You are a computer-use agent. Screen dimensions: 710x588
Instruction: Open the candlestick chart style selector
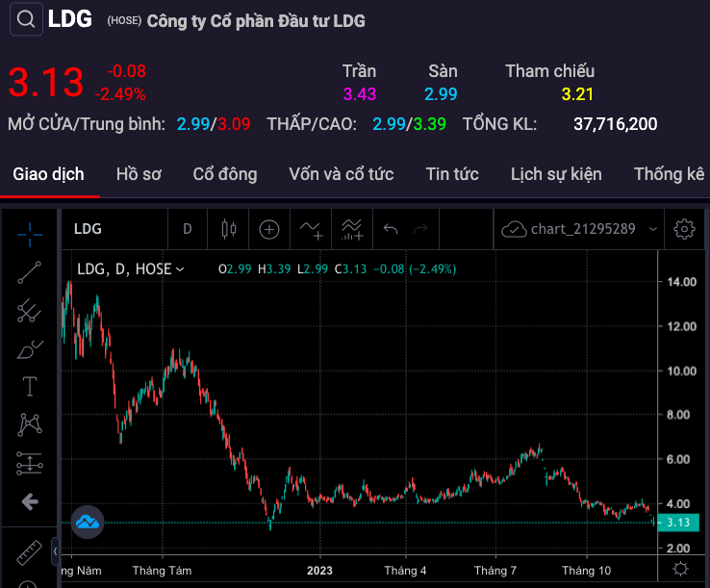point(229,229)
